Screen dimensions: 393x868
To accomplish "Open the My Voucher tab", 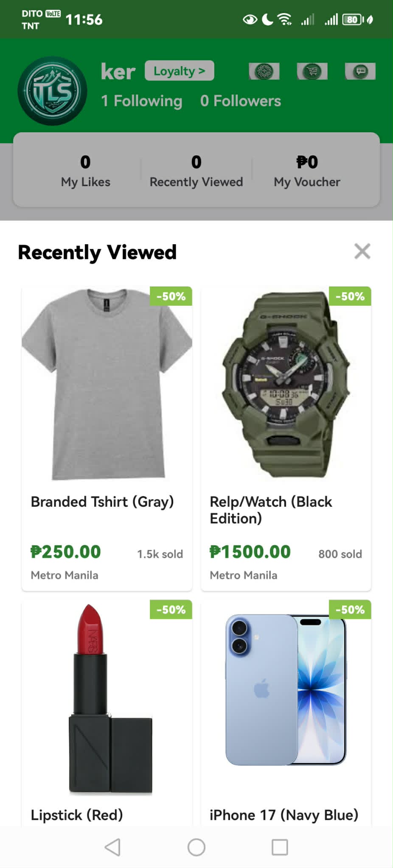I will [307, 171].
